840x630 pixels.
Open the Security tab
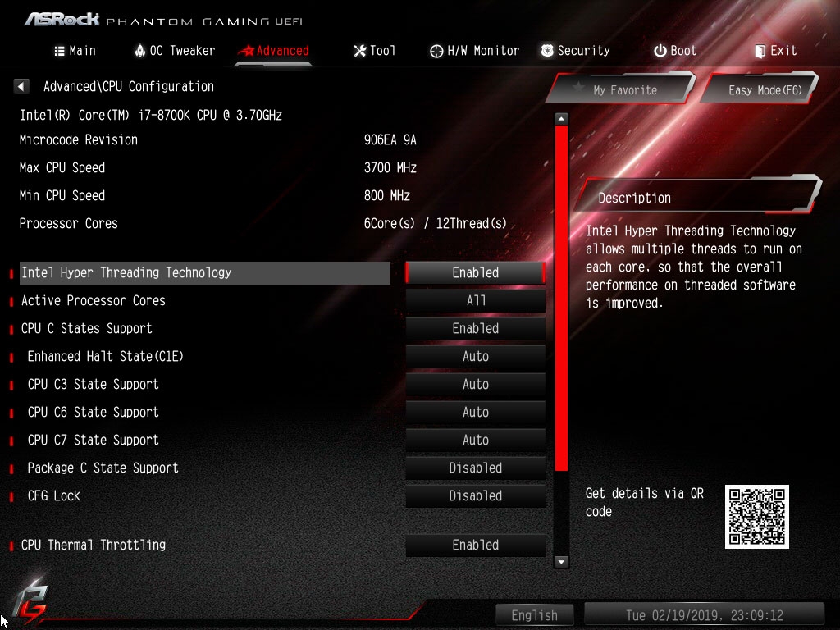pos(575,51)
